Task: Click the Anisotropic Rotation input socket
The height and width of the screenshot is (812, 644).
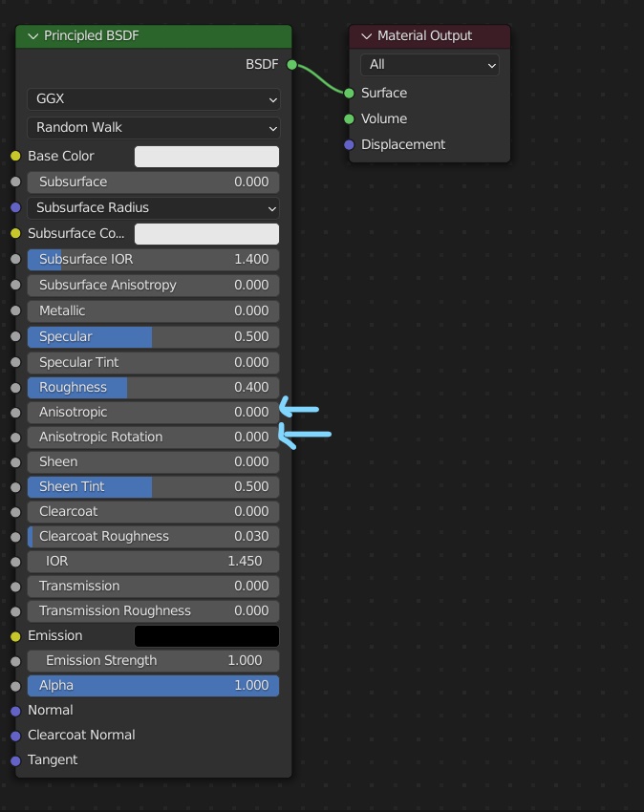Action: (15, 438)
